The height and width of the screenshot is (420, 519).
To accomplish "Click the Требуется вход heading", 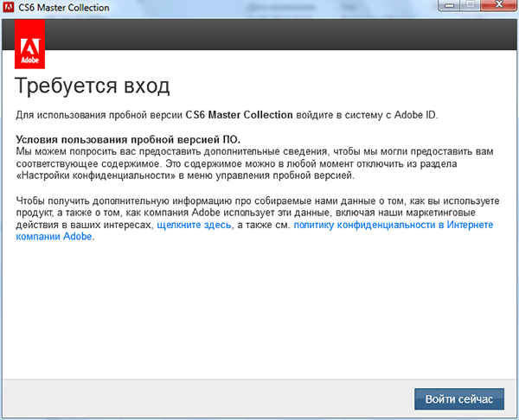I will 93,86.
